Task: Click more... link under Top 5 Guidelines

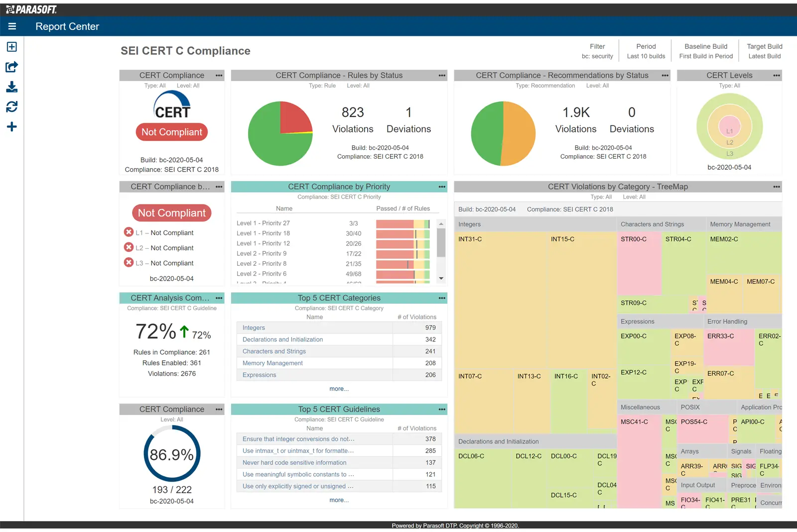Action: 339,500
